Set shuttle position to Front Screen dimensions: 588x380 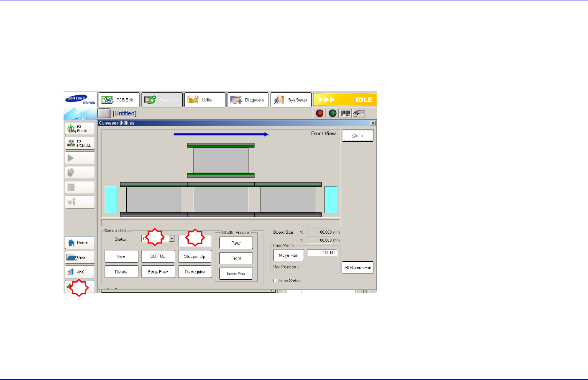coord(236,258)
